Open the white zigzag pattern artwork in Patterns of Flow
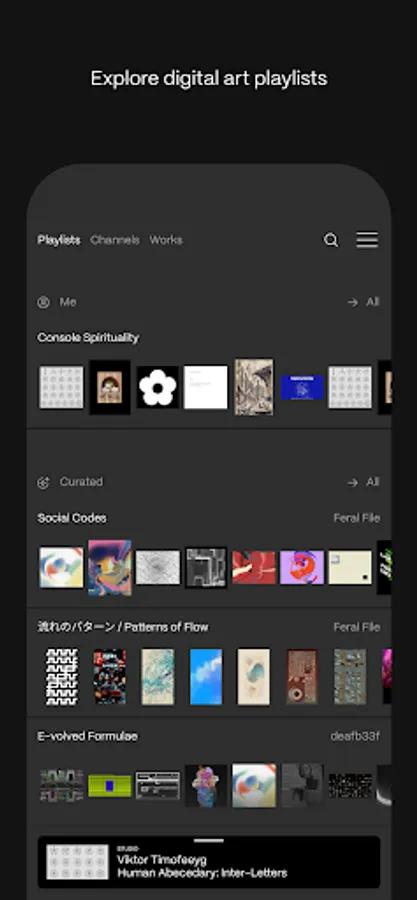 click(62, 677)
